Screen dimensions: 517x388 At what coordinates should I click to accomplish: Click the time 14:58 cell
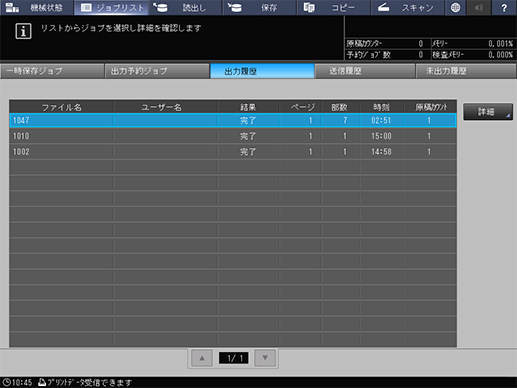coord(381,152)
